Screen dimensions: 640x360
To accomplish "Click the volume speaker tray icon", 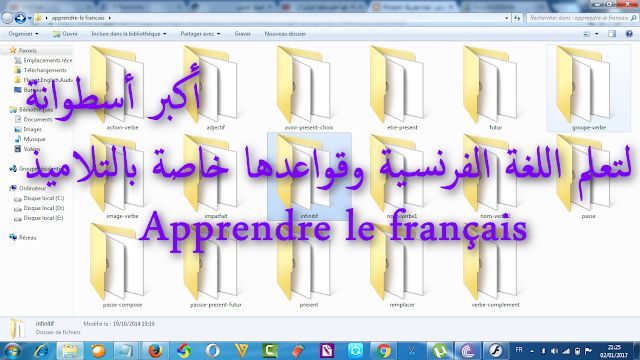I will tap(554, 351).
